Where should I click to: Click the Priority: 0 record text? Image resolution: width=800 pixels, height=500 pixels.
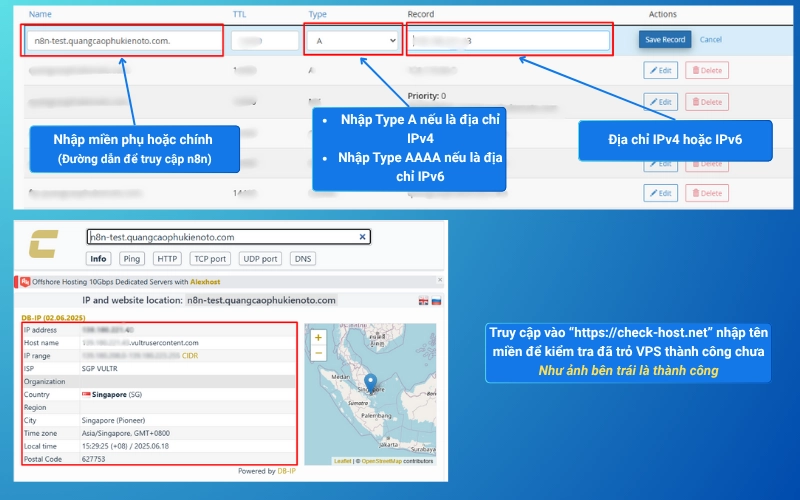pos(427,95)
